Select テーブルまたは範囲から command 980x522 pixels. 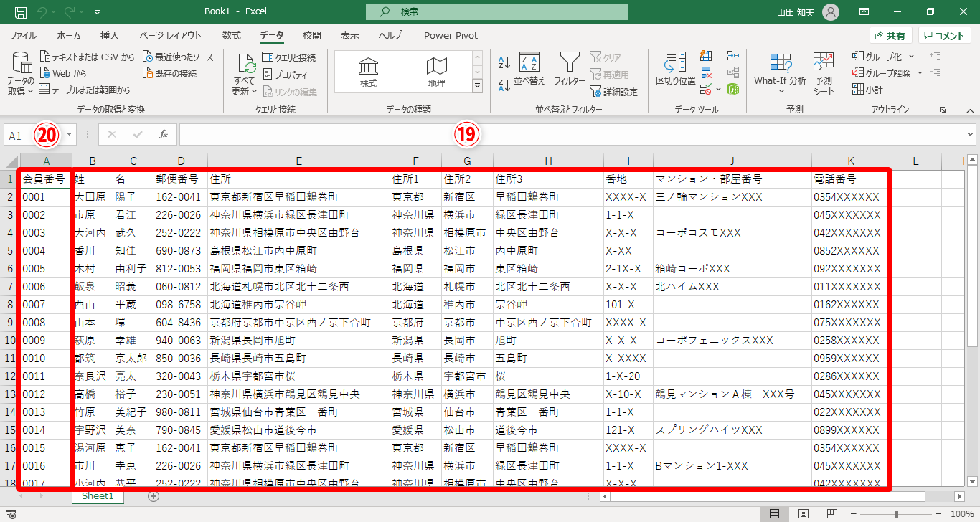(85, 90)
